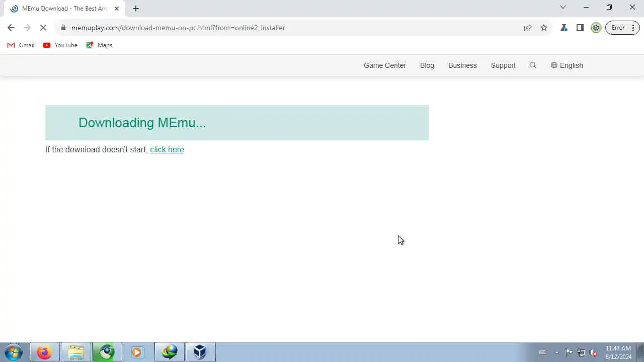Open VirtualBox from the taskbar
The height and width of the screenshot is (362, 644).
point(200,352)
